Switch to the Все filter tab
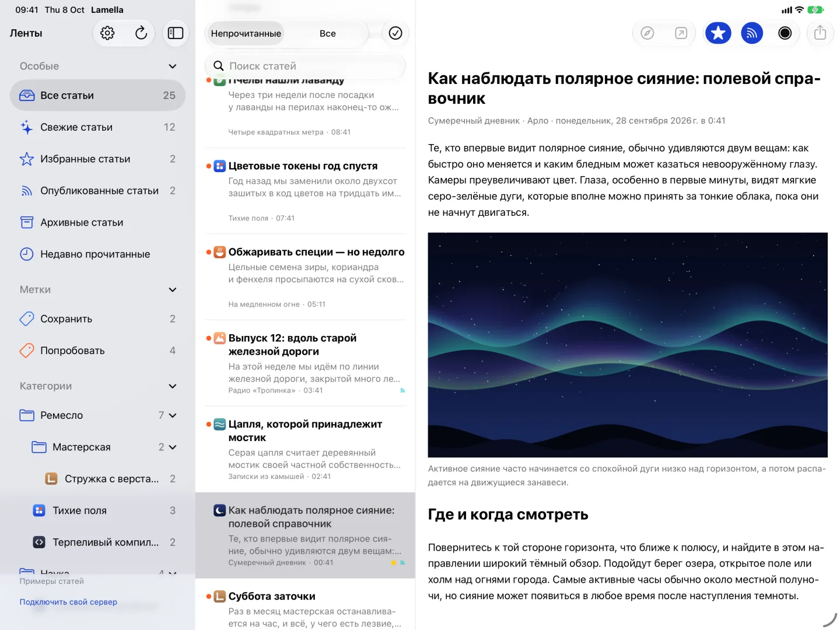Screen dimensions: 840x630 (328, 33)
